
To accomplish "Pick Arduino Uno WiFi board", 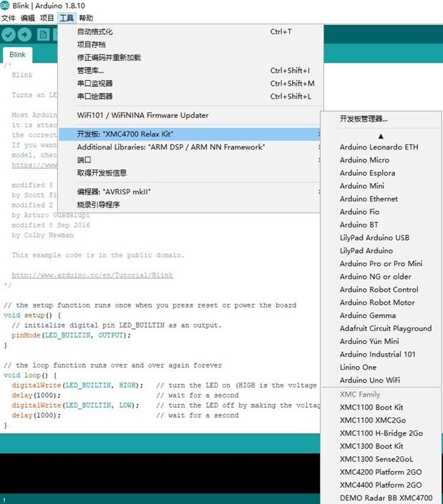I will click(x=381, y=380).
